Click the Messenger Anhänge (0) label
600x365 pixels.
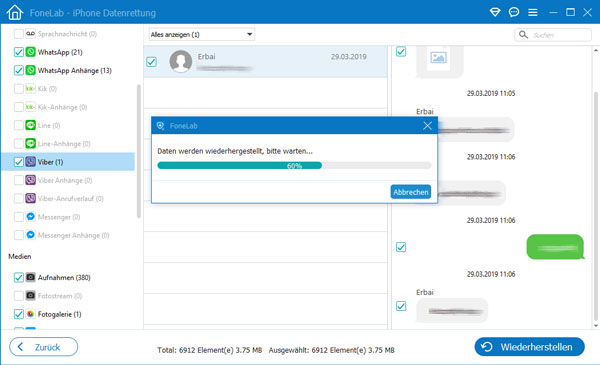click(x=73, y=235)
